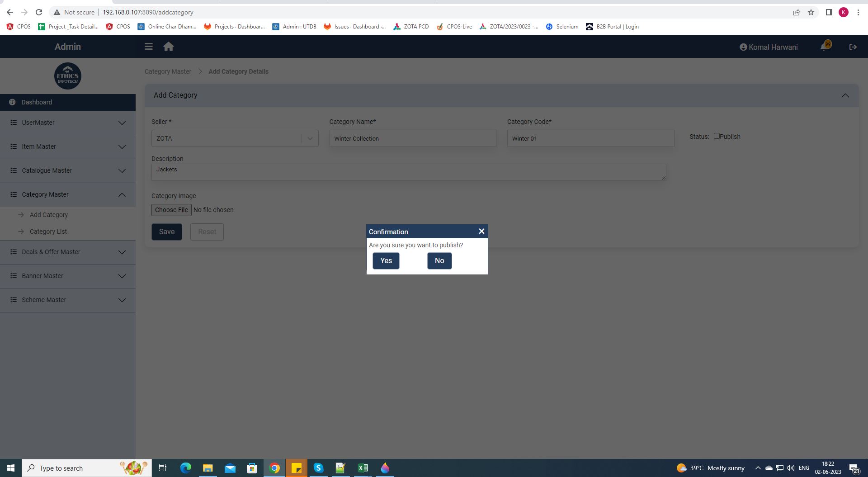Close the Confirmation dialog with X

tap(481, 231)
